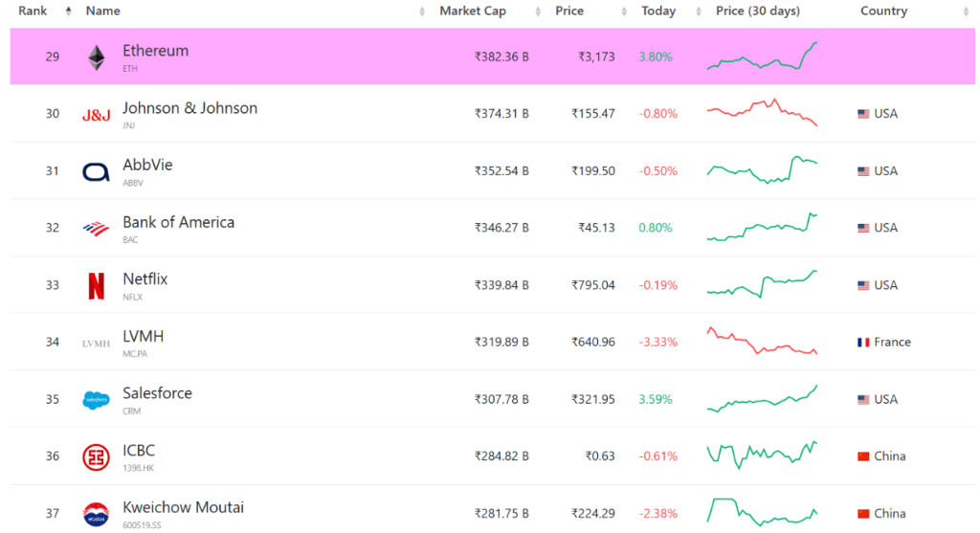Open the Bank of America name link

(179, 222)
